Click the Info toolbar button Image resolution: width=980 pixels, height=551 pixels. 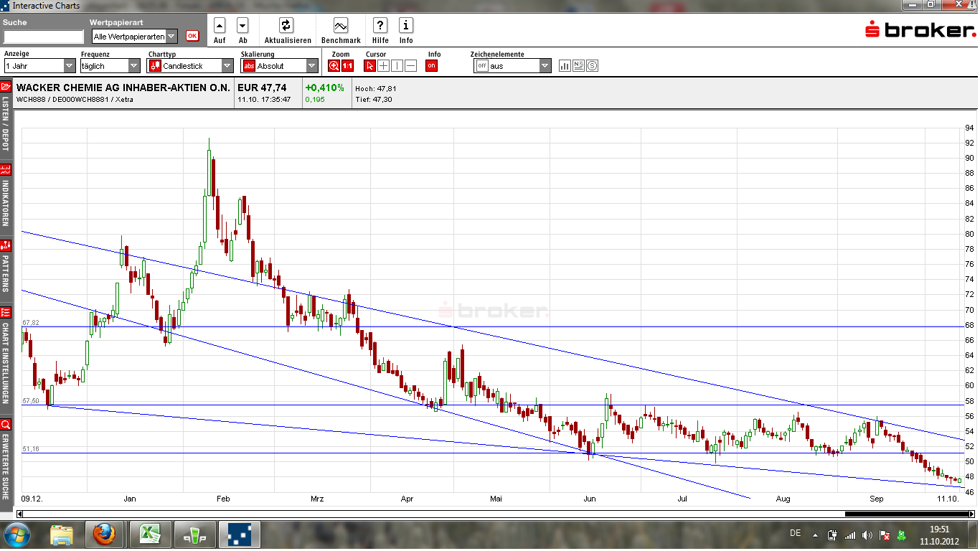(406, 26)
